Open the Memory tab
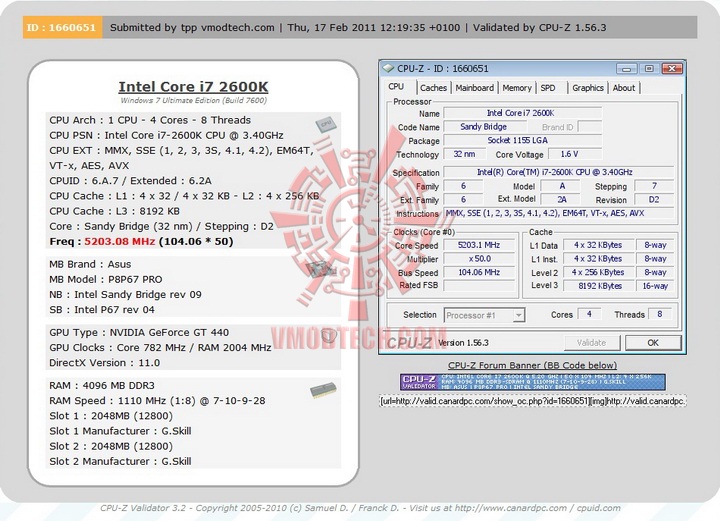This screenshot has height=521, width=720. 517,88
